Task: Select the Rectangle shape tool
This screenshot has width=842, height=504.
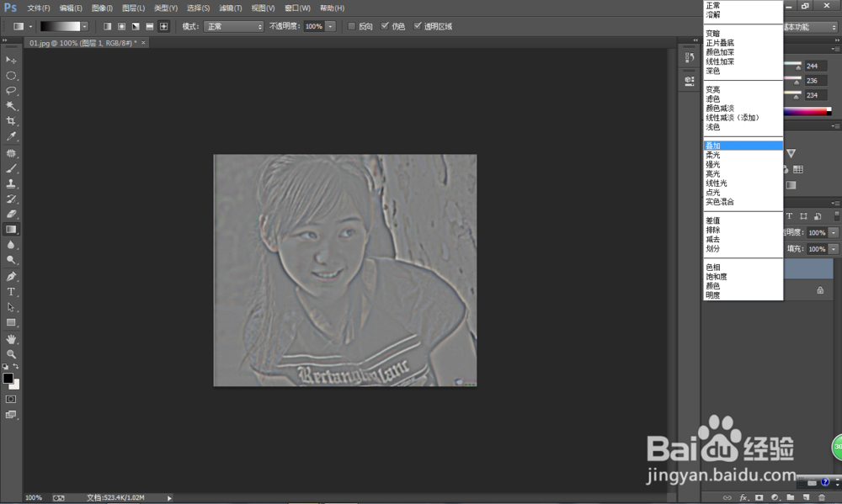Action: [x=11, y=322]
